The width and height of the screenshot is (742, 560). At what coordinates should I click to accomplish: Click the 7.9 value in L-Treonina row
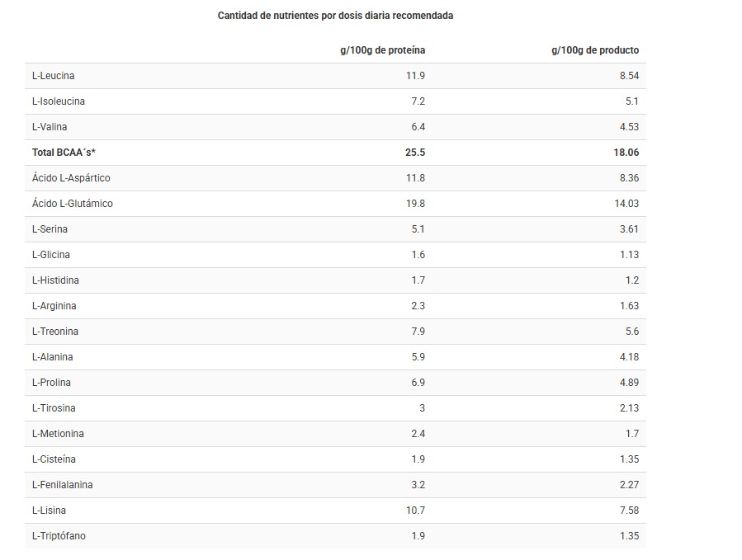pos(418,332)
